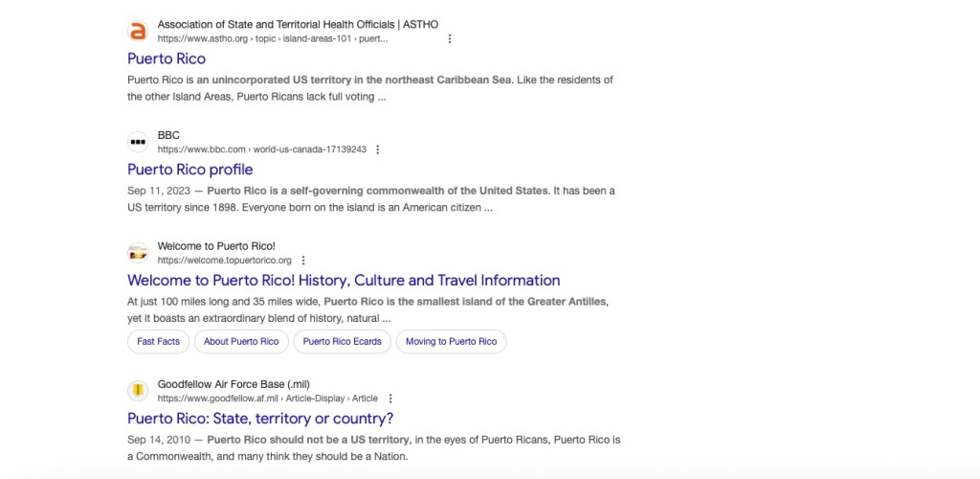
Task: Click 'Goodfellow Air Force Base (.mil)' site name
Action: pos(234,384)
